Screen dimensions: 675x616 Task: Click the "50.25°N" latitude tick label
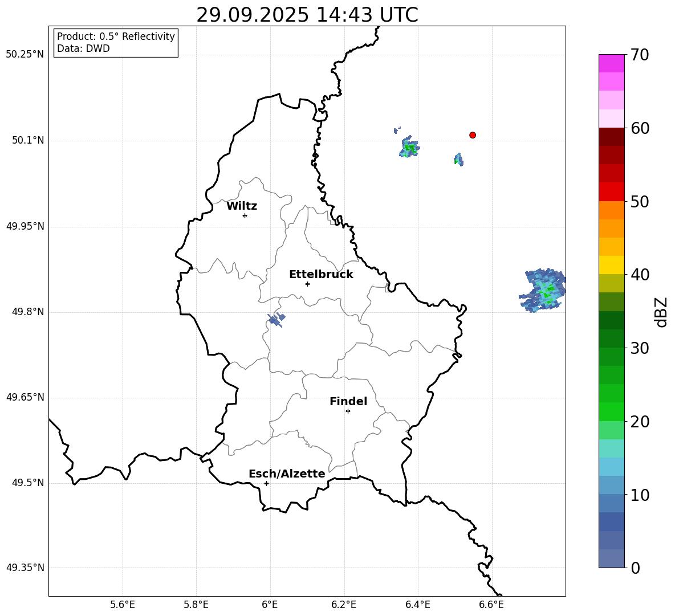(x=25, y=55)
